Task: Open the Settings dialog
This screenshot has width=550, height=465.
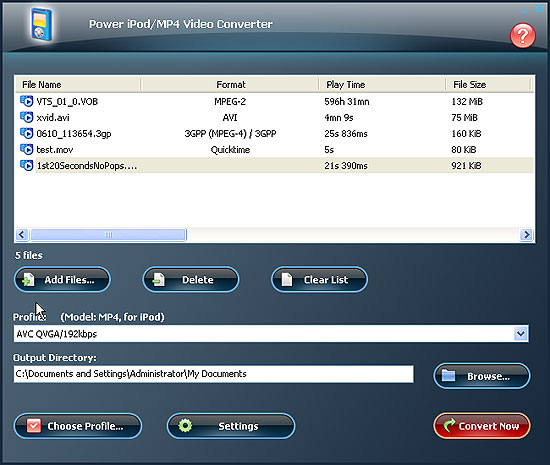Action: pyautogui.click(x=231, y=426)
